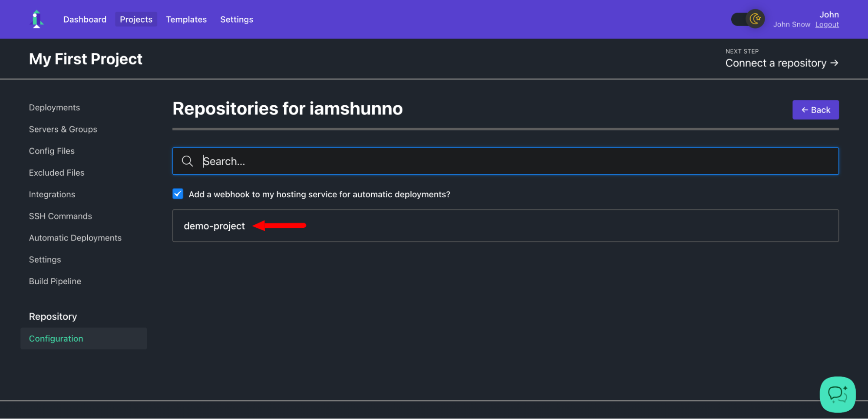Image resolution: width=868 pixels, height=419 pixels.
Task: Open Config Files settings
Action: (52, 151)
